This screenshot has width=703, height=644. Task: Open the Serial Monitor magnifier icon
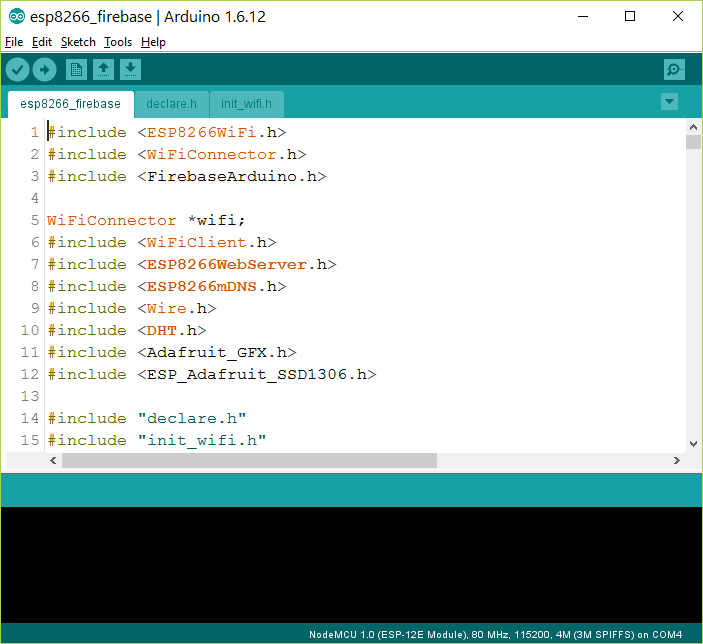[674, 70]
